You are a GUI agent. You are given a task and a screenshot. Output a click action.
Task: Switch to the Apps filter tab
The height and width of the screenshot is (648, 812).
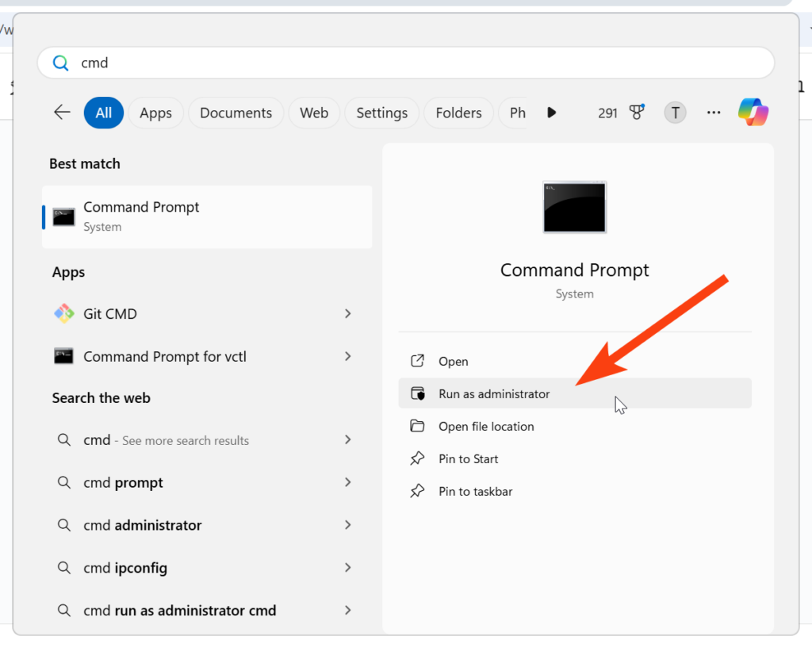point(155,113)
